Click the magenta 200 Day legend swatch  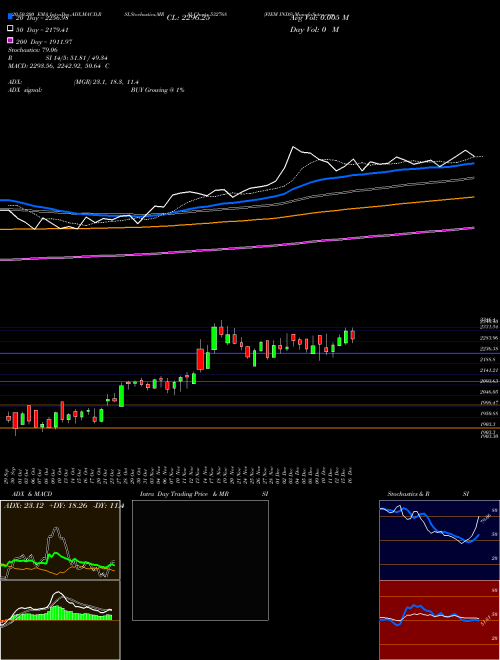tap(10, 40)
